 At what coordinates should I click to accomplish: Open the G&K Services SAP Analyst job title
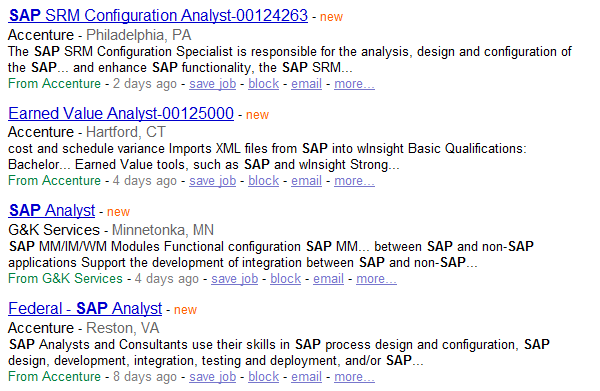52,211
